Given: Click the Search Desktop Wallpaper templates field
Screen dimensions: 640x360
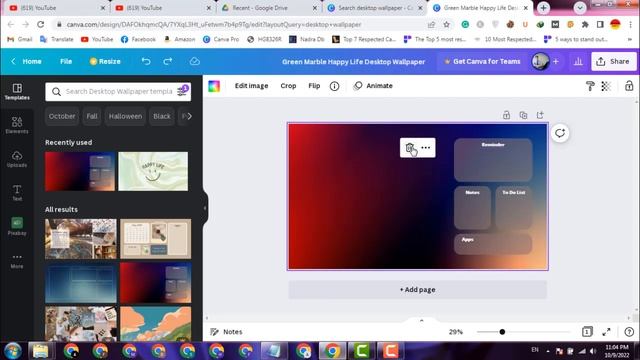Looking at the screenshot, I should pos(118,91).
